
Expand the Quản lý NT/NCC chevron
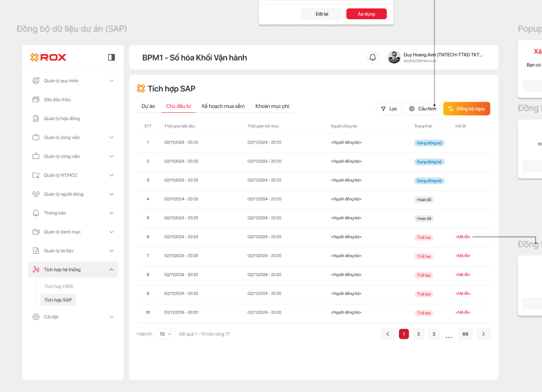click(111, 175)
